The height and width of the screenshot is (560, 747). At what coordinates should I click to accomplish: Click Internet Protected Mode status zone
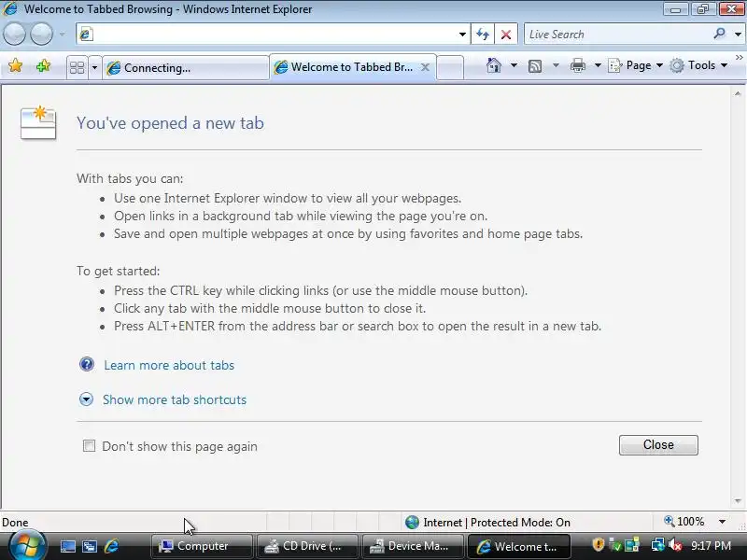pyautogui.click(x=487, y=523)
